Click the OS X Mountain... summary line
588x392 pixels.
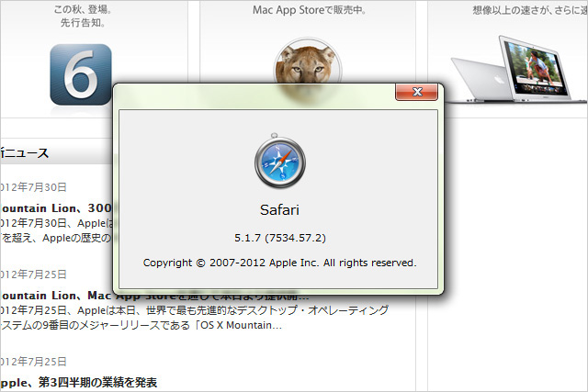pos(141,325)
